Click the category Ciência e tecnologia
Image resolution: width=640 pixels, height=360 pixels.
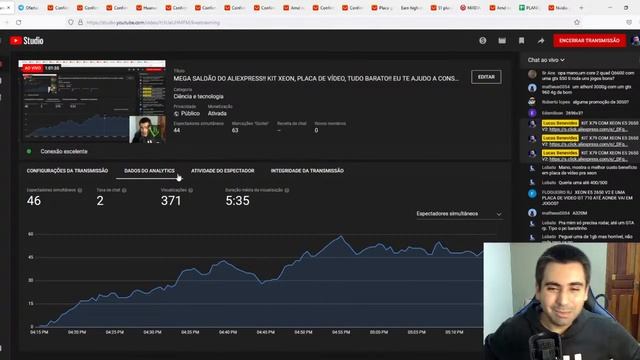(198, 97)
